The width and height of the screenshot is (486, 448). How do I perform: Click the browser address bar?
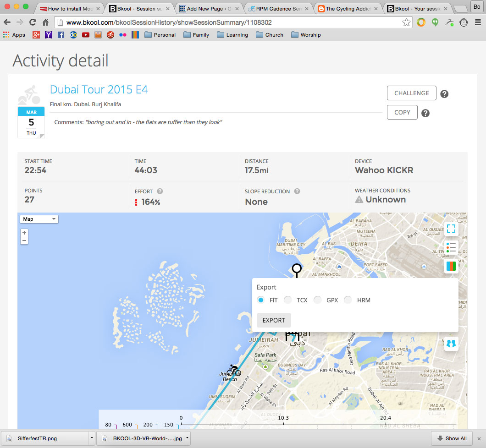232,22
